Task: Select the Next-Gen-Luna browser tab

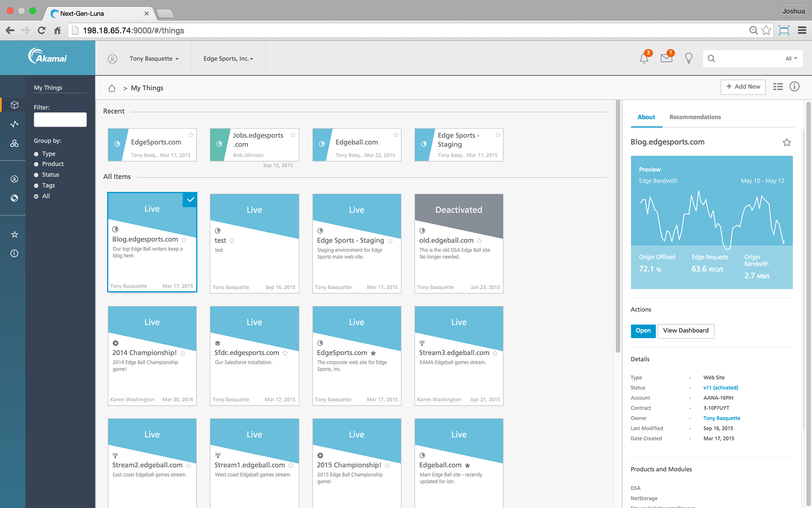Action: pyautogui.click(x=99, y=13)
